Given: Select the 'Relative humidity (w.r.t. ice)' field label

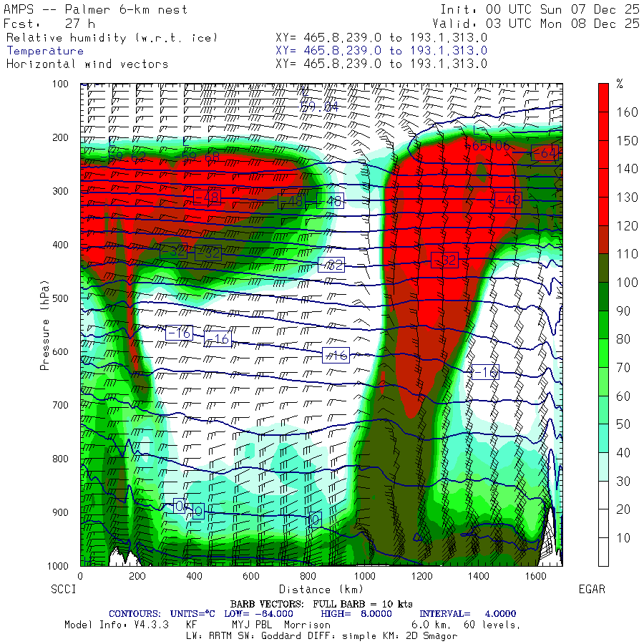Looking at the screenshot, I should 112,38.
